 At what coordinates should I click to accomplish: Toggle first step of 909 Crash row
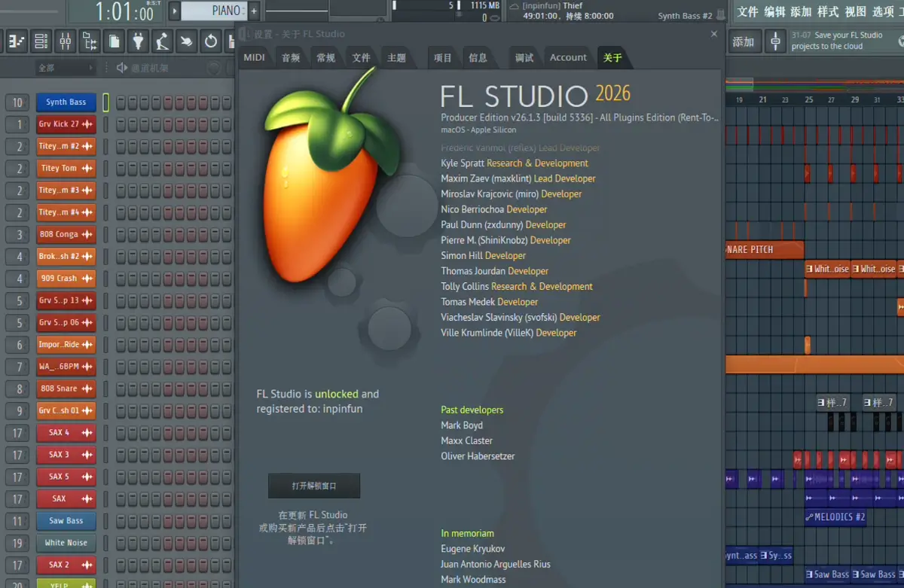pos(121,279)
